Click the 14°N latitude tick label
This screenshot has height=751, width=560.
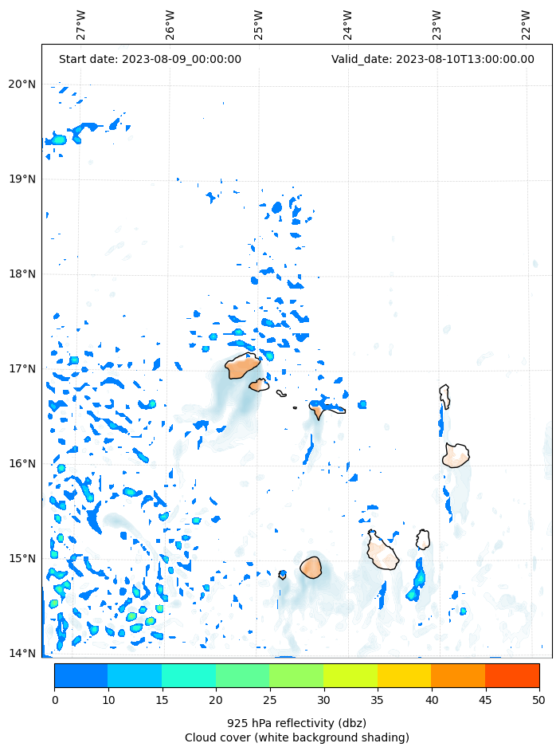click(22, 654)
